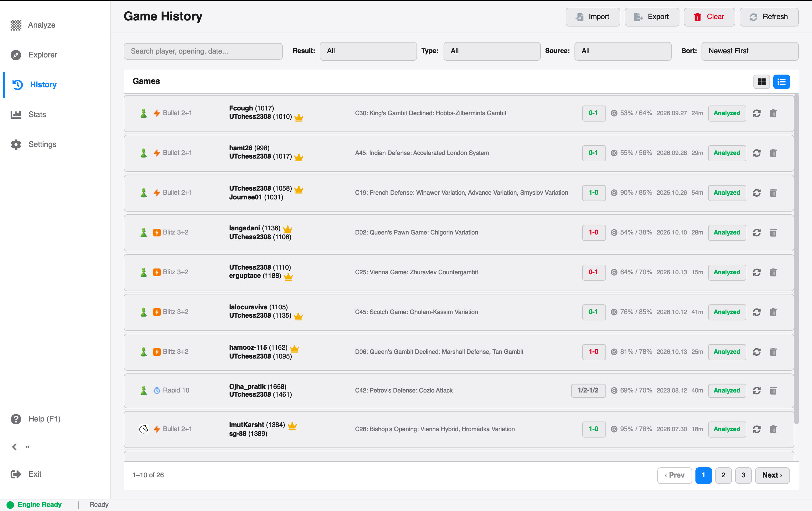Re-analyze the ImutKarsht vs sg-88 game
Viewport: 812px width, 511px height.
click(756, 429)
